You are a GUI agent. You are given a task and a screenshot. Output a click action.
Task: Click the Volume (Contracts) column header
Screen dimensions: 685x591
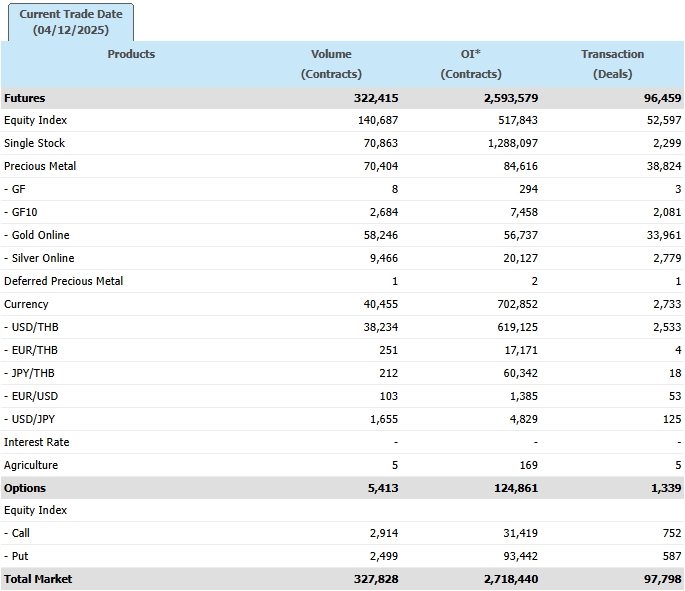[x=331, y=64]
